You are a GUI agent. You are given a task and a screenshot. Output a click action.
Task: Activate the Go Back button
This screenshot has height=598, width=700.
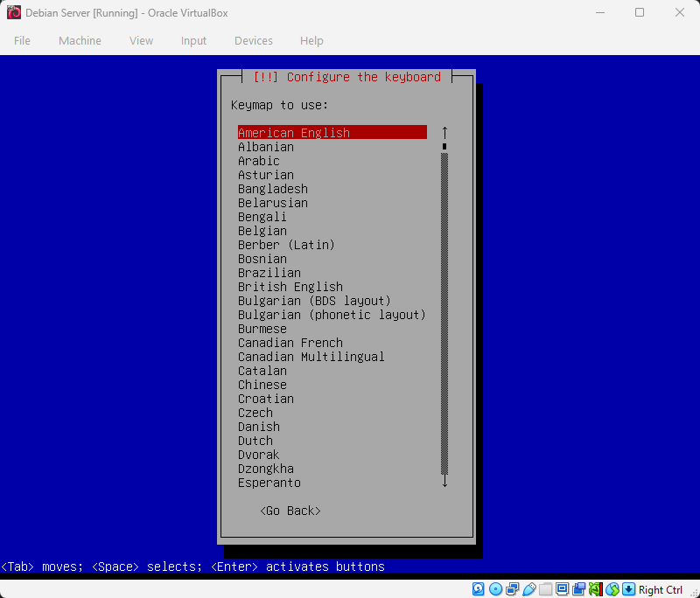(290, 511)
